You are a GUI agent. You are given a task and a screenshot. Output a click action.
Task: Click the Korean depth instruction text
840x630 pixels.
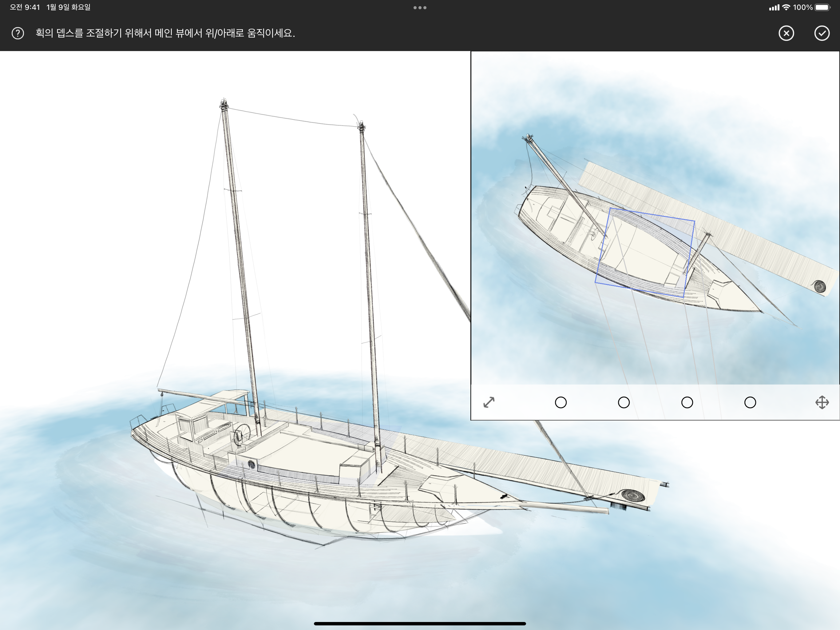click(x=165, y=33)
